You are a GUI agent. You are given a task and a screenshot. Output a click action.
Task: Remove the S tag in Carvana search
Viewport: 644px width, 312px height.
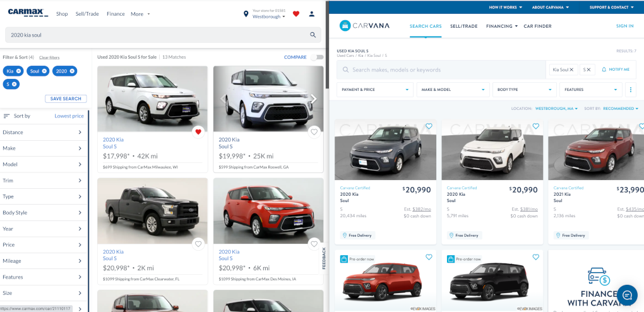tap(588, 69)
